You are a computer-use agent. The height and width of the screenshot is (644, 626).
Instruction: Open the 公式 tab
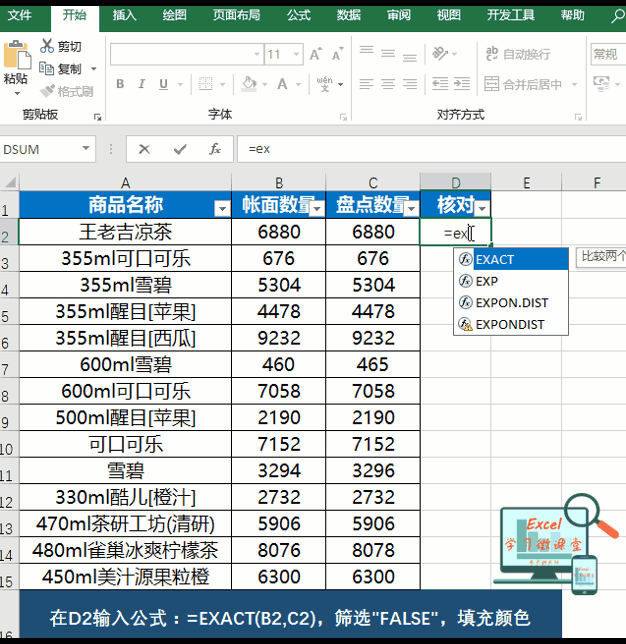click(299, 16)
